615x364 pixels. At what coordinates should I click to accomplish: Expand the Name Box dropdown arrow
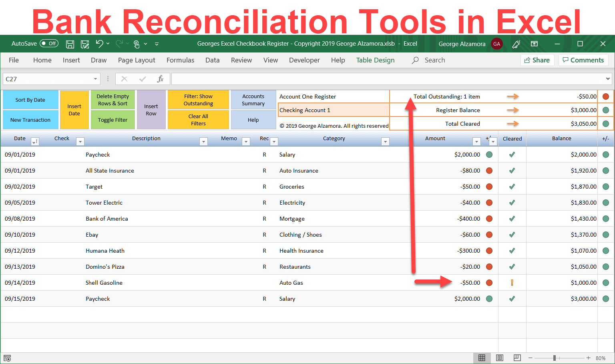pyautogui.click(x=95, y=79)
